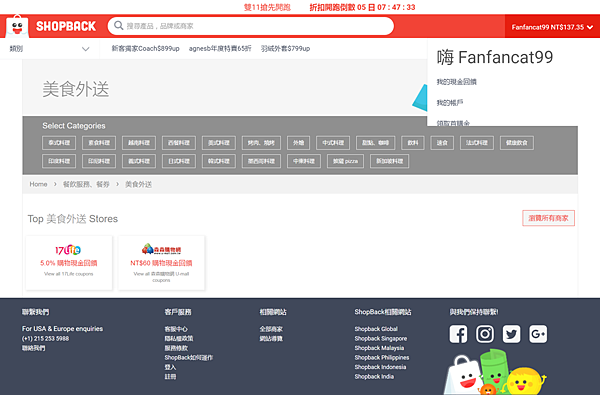Select the 新加坡料理 category tag

[390, 161]
